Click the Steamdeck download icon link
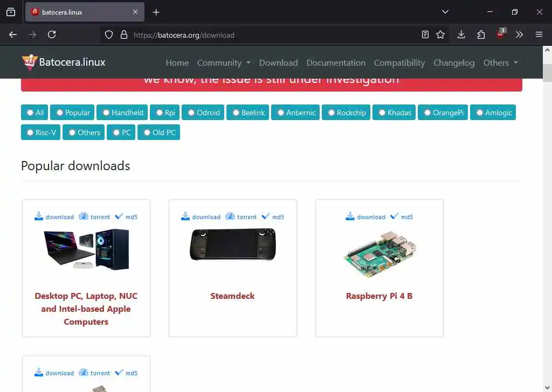 pyautogui.click(x=201, y=216)
